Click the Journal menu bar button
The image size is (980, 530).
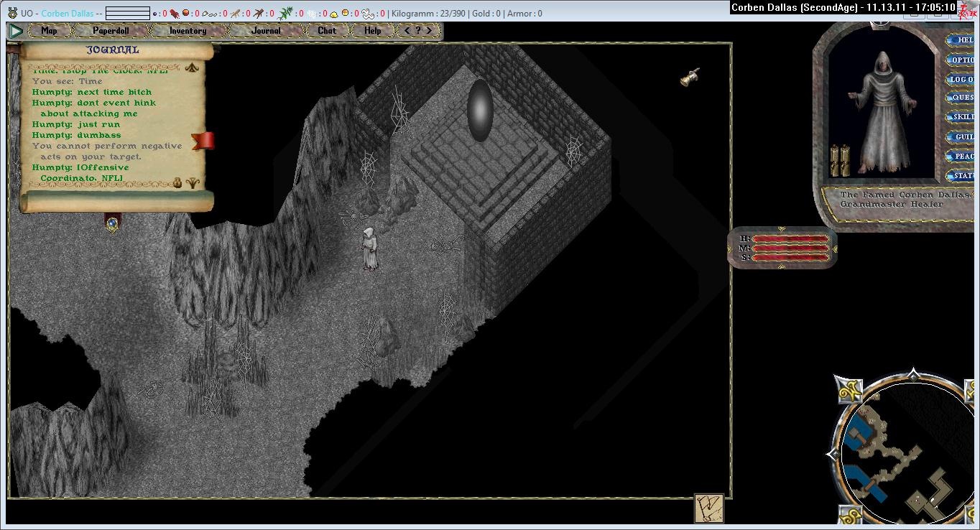266,31
